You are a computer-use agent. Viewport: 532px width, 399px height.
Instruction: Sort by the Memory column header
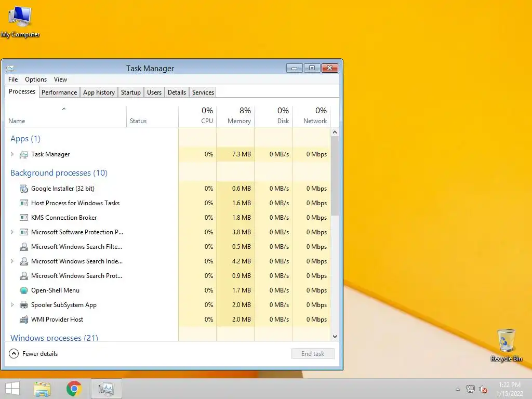(x=235, y=116)
